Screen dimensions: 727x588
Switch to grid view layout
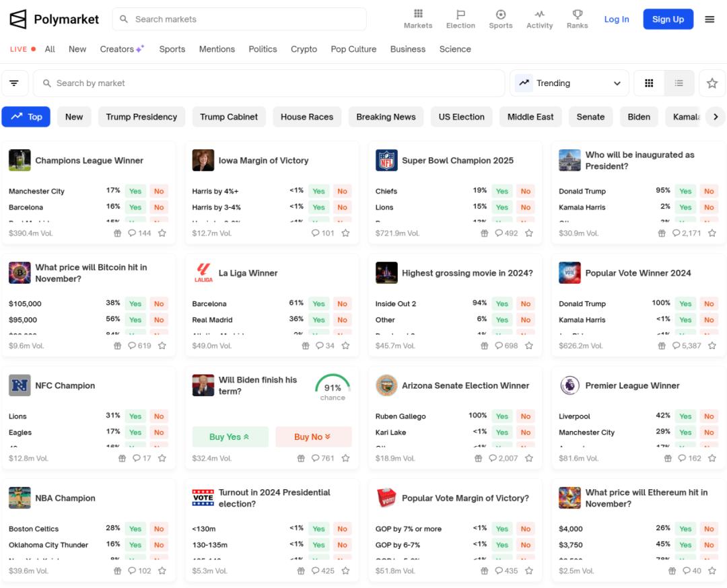click(649, 83)
